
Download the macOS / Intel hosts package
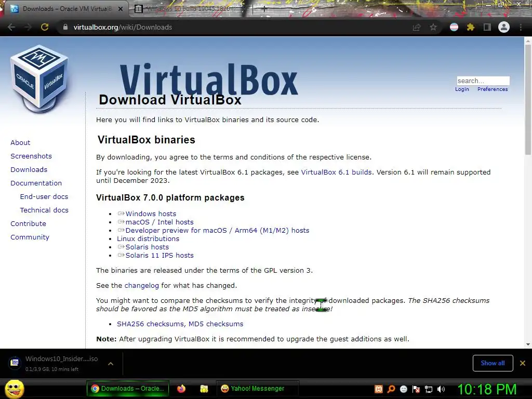point(159,222)
